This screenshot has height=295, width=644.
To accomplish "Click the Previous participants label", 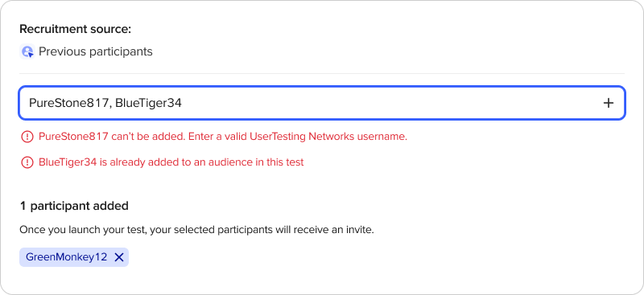I will (x=96, y=51).
